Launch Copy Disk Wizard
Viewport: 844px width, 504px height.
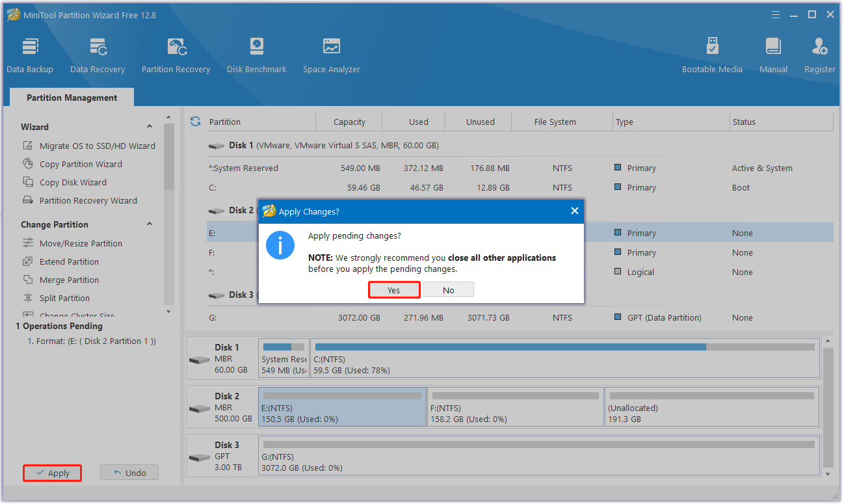tap(73, 182)
